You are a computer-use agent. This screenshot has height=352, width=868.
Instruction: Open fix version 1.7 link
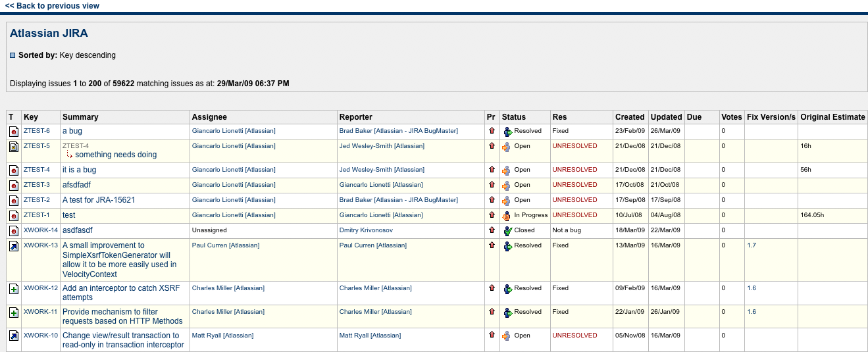[752, 245]
